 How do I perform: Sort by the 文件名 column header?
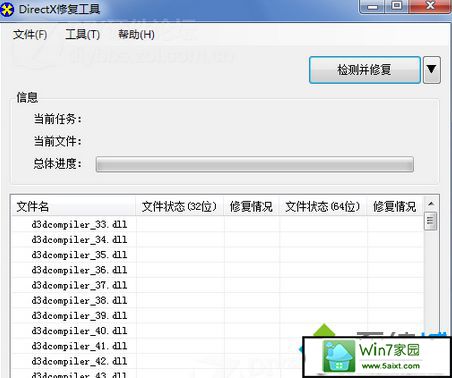click(x=74, y=207)
